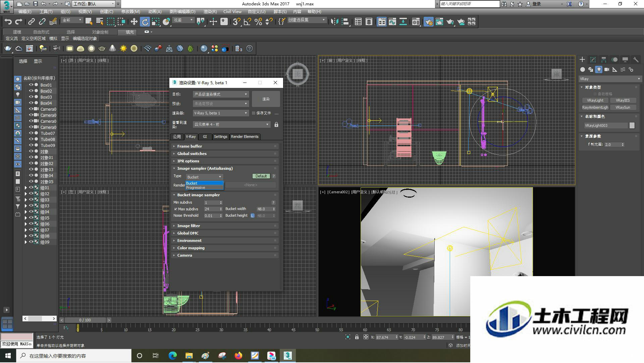Open the Hierarchy panel icon
Viewport: 644px width, 363px height.
click(604, 59)
